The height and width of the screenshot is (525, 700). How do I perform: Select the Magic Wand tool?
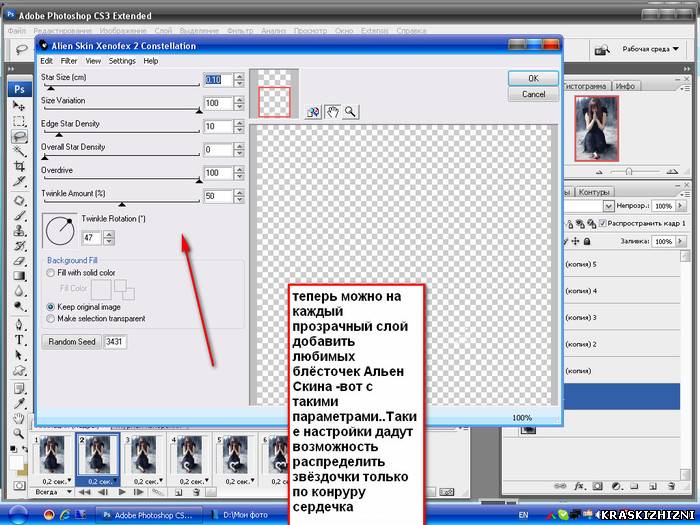coord(19,151)
